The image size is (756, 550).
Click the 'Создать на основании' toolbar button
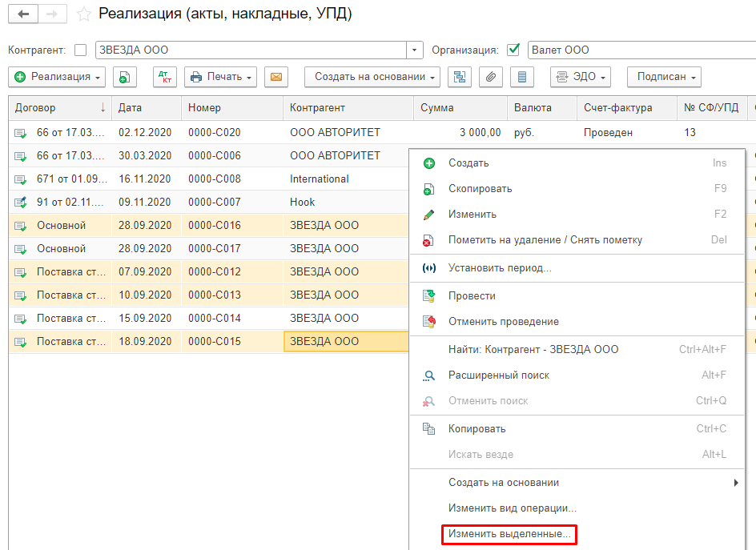coord(372,77)
